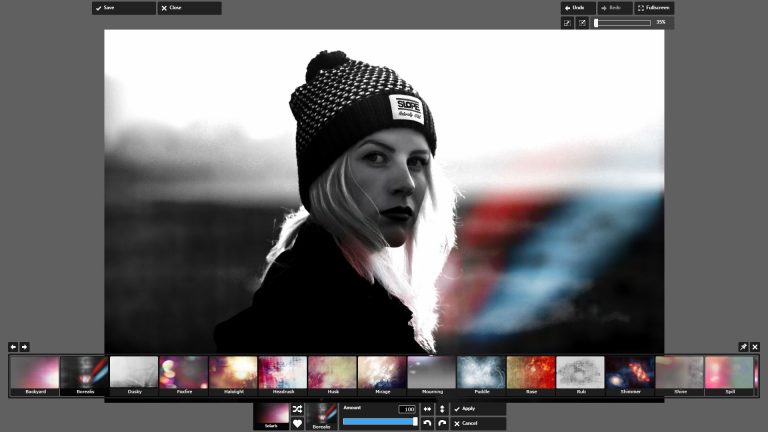This screenshot has width=768, height=432.
Task: Click the shuffle random overlay icon
Action: coord(297,409)
